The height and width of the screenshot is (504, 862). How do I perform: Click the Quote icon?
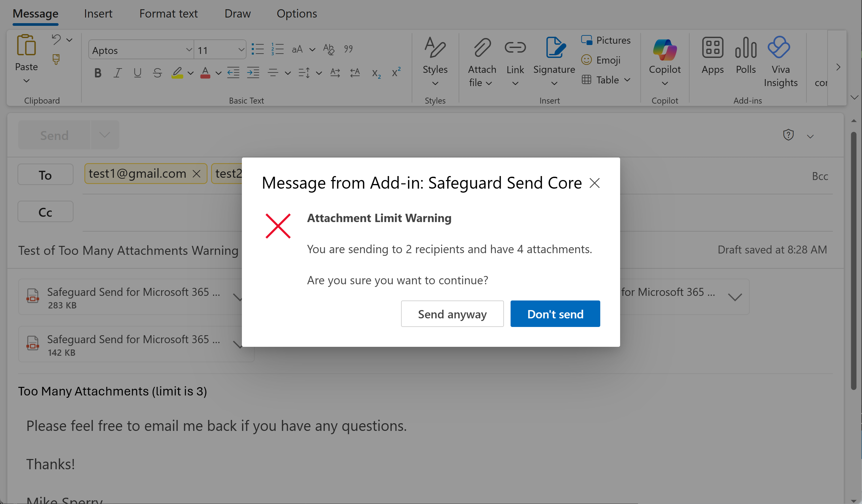[x=348, y=49]
